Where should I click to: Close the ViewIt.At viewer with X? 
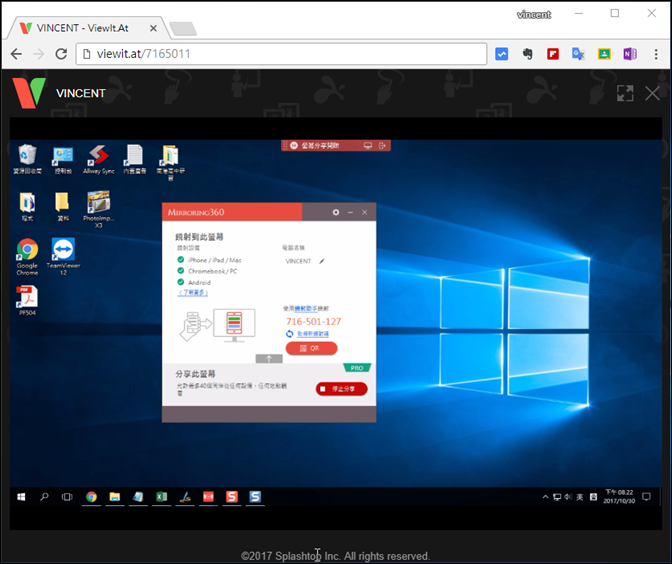point(652,93)
